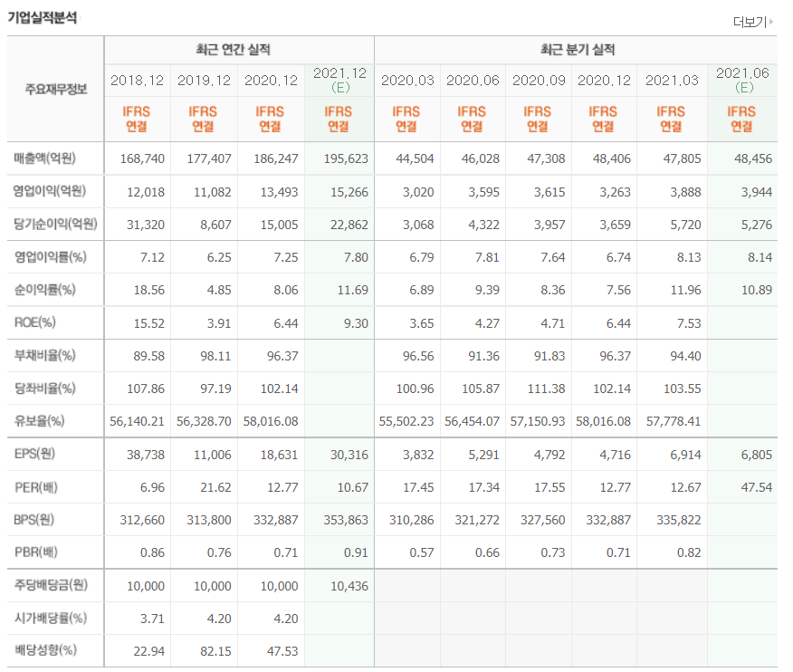Click the 82.15 payout ratio value
The image size is (793, 672).
[x=216, y=651]
